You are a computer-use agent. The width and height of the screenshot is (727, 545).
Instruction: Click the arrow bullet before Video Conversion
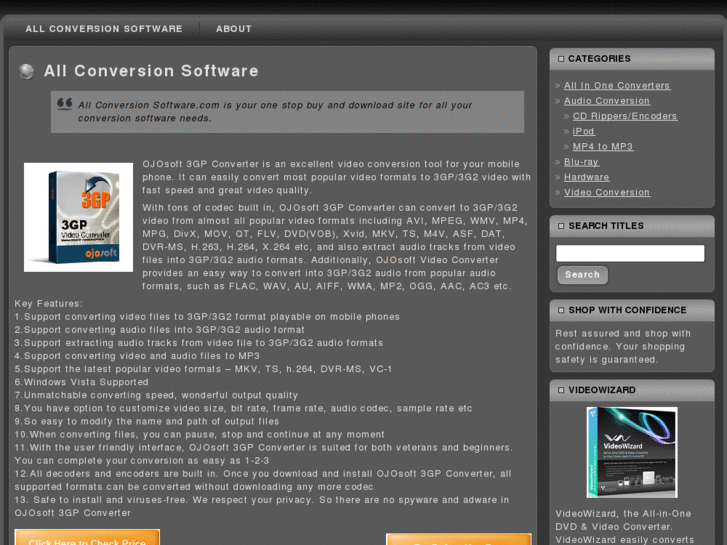(558, 193)
